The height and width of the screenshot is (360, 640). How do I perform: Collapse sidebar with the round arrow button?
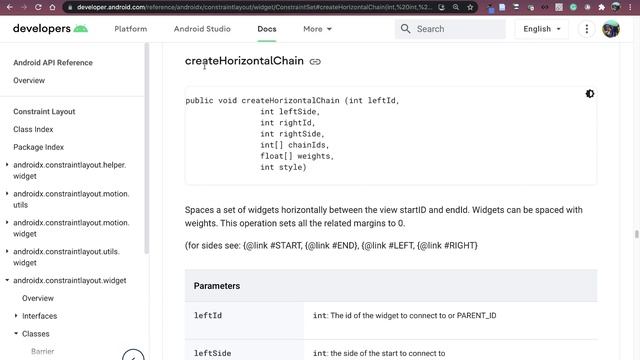[133, 355]
